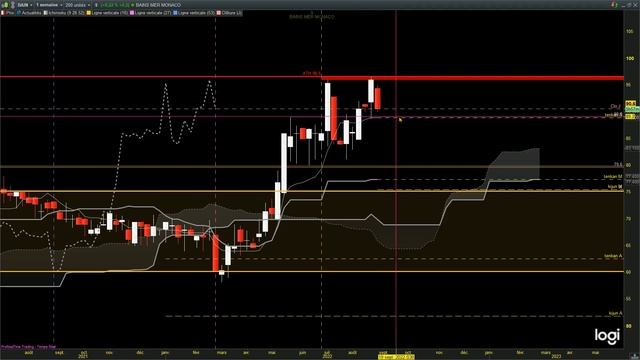The image size is (640, 360).
Task: Click the highlighted date tag on time axis
Action: (x=396, y=357)
